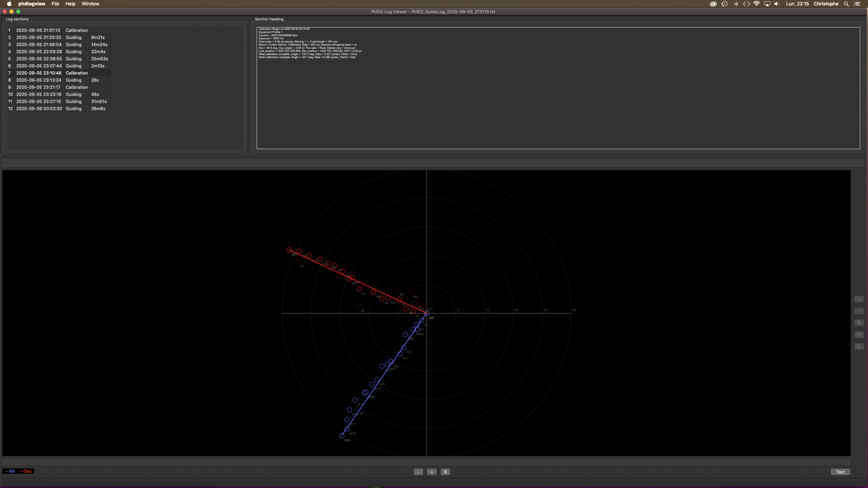Click the Text button
The height and width of the screenshot is (488, 868).
[840, 472]
